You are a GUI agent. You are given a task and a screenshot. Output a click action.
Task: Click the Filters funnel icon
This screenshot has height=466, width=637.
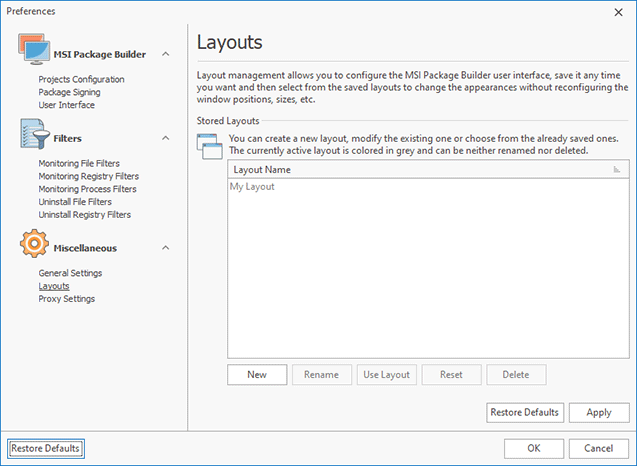click(34, 134)
